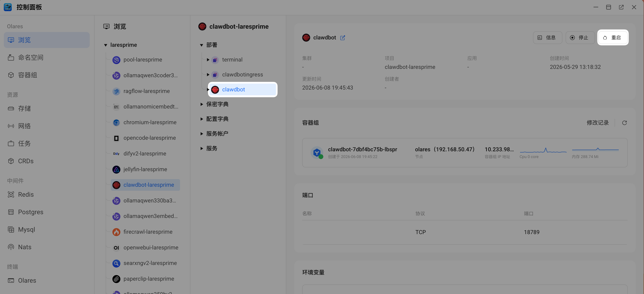Click the opencode-laresprime icon
Viewport: 644px width, 294px height.
pos(116,138)
